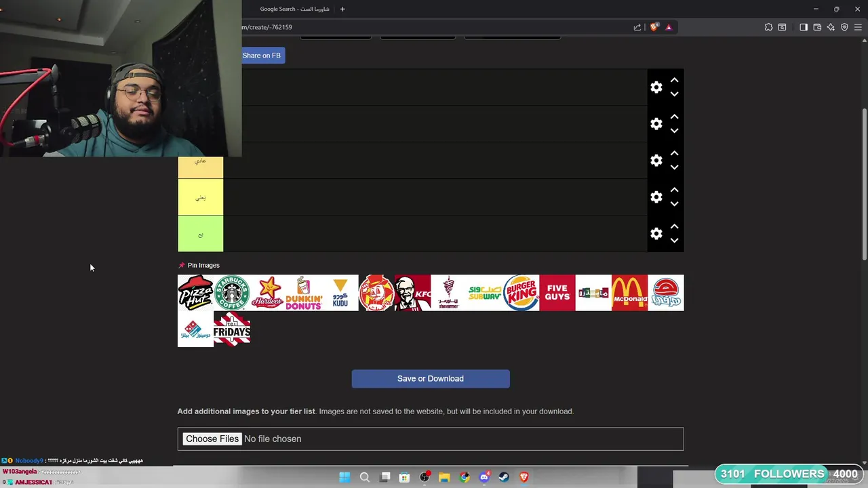The image size is (868, 488).
Task: Move the topmost tier row down
Action: 674,94
